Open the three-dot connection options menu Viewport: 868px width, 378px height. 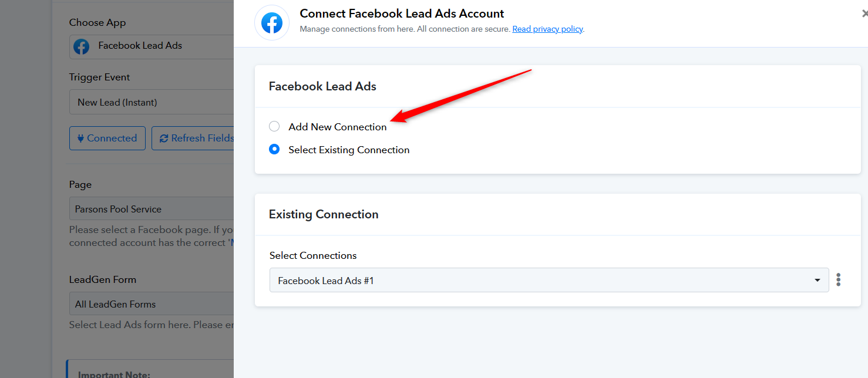(x=838, y=280)
